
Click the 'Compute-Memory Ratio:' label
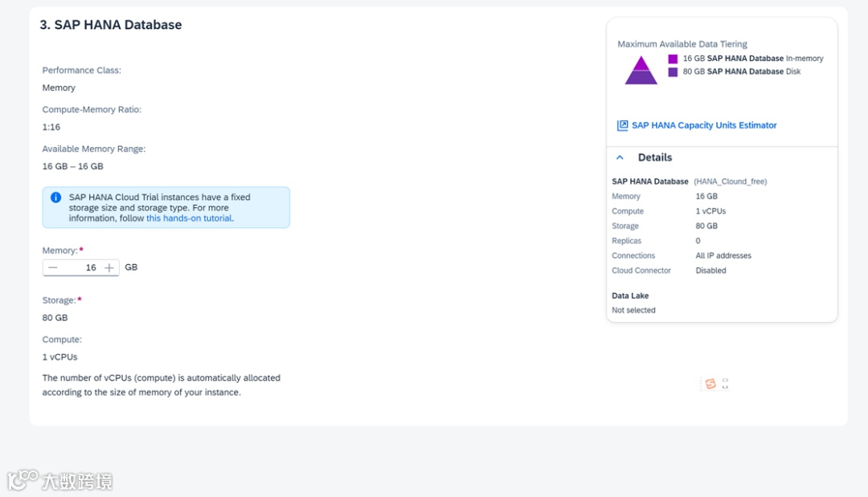click(92, 109)
